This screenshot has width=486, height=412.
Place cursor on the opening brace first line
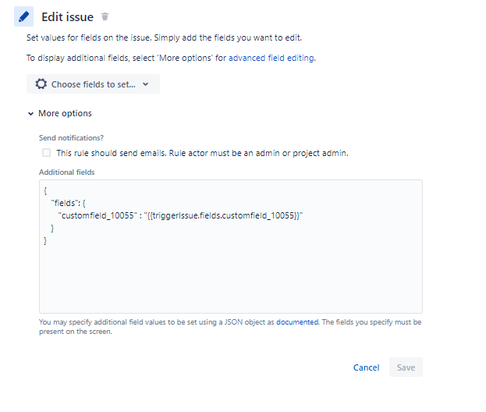tap(45, 191)
